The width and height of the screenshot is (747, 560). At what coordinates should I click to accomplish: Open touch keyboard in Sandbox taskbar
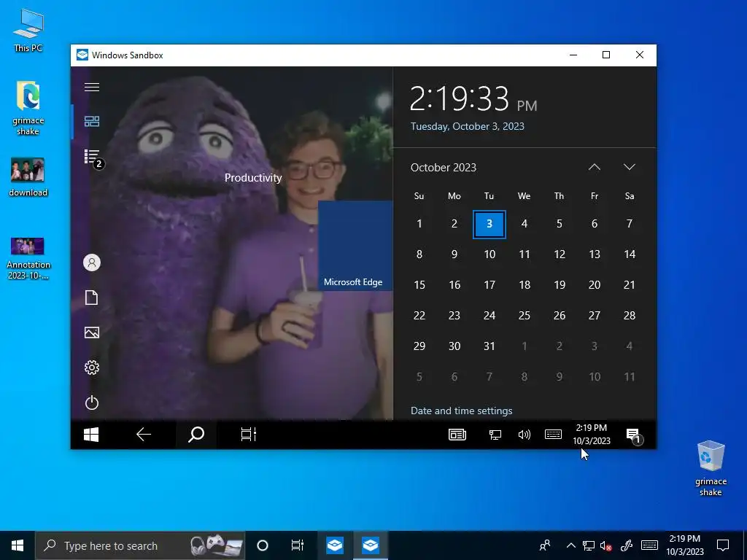(x=553, y=435)
